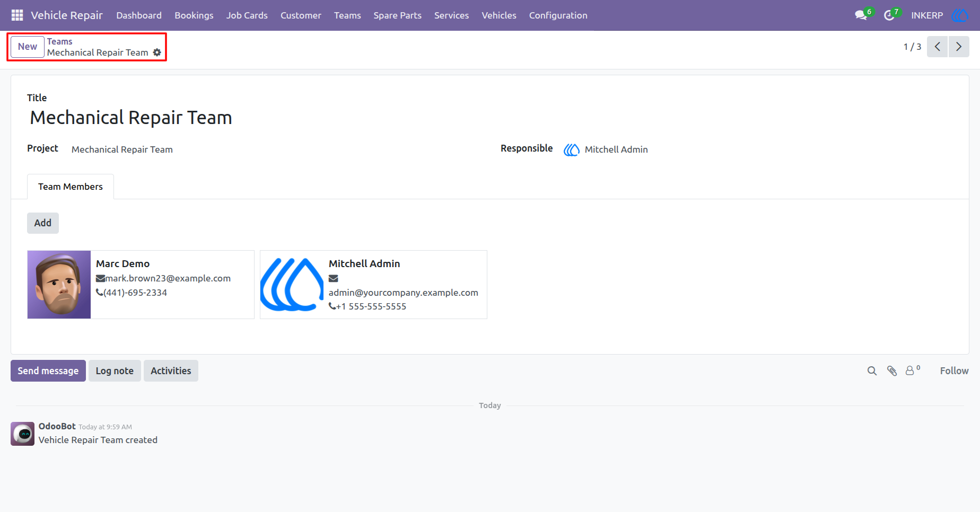Click the Vehicle Repair app title

pyautogui.click(x=67, y=15)
